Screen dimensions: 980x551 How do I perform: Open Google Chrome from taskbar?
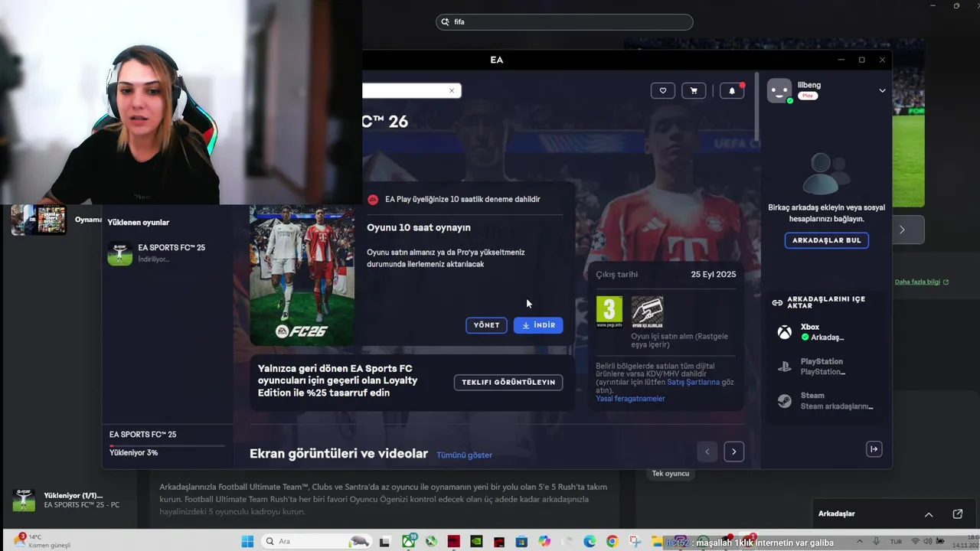pyautogui.click(x=612, y=541)
